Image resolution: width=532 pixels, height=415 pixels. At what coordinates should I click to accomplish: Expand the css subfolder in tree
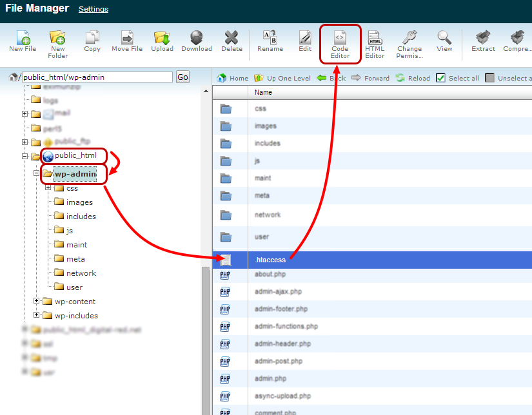[x=48, y=188]
